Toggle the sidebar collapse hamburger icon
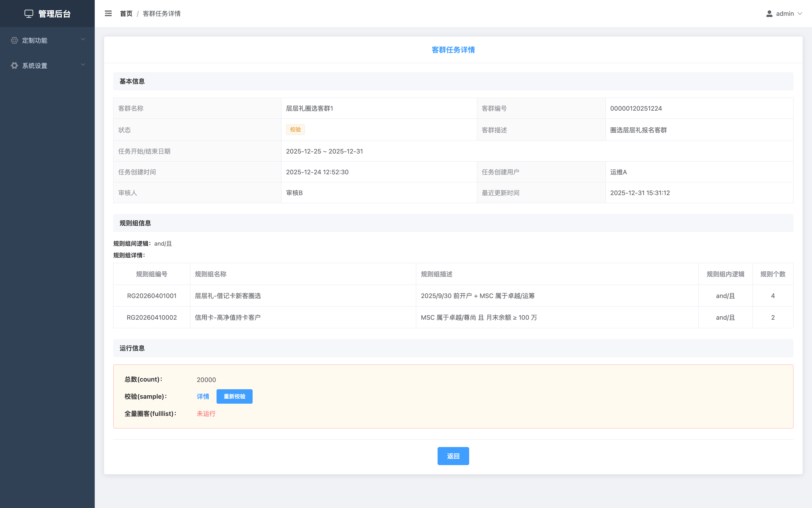This screenshot has height=508, width=812. click(x=108, y=14)
